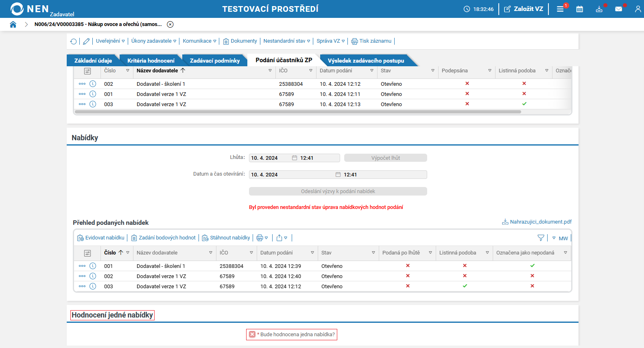Screen dimensions: 644x348
Task: Open the mail envelope icon
Action: point(618,9)
